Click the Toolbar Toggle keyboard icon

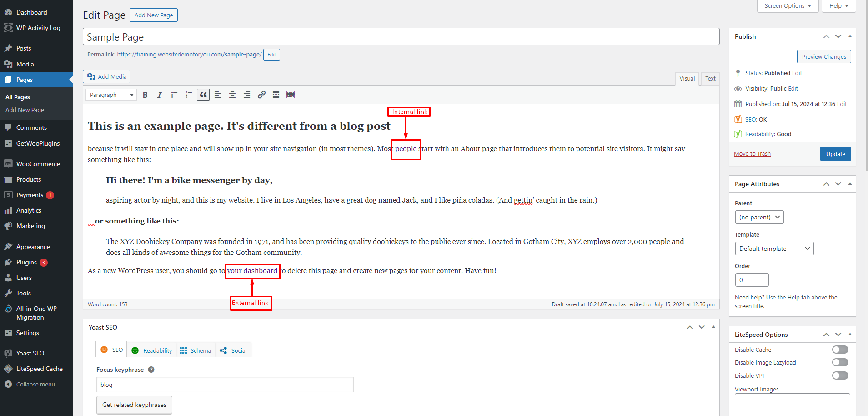point(291,95)
